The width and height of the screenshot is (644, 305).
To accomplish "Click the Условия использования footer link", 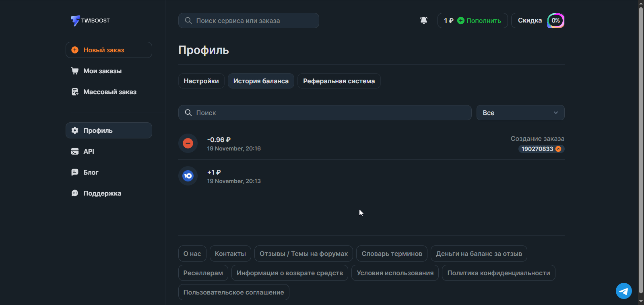I will [395, 273].
